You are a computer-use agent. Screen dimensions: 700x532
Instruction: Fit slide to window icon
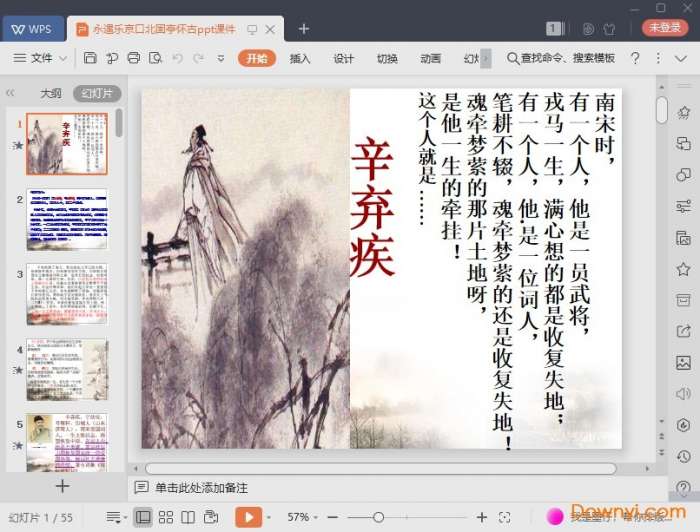point(504,518)
